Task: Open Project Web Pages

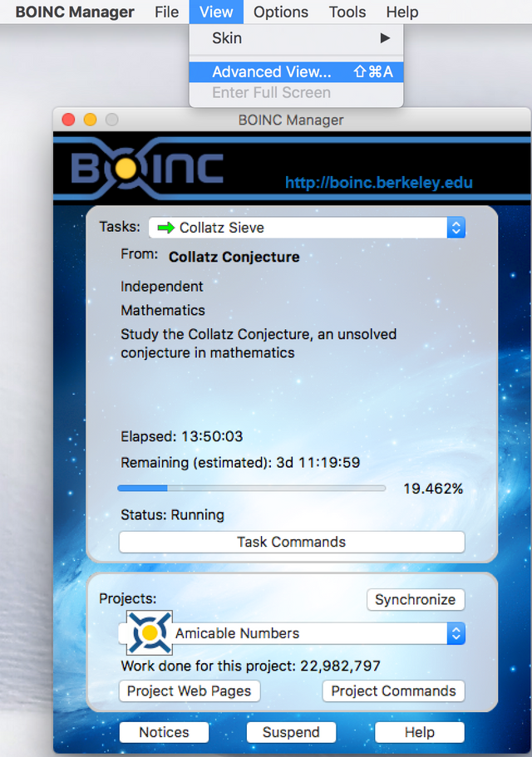Action: (190, 691)
